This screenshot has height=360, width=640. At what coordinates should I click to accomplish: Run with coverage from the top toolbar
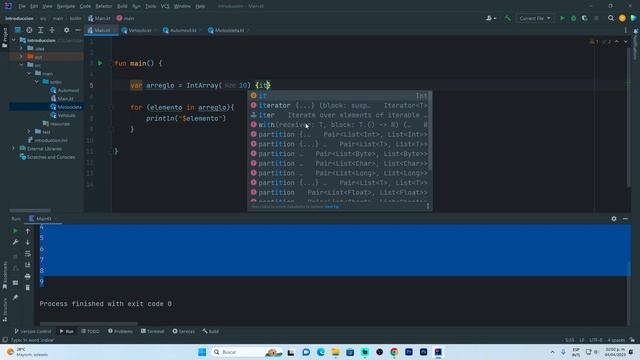[x=584, y=18]
